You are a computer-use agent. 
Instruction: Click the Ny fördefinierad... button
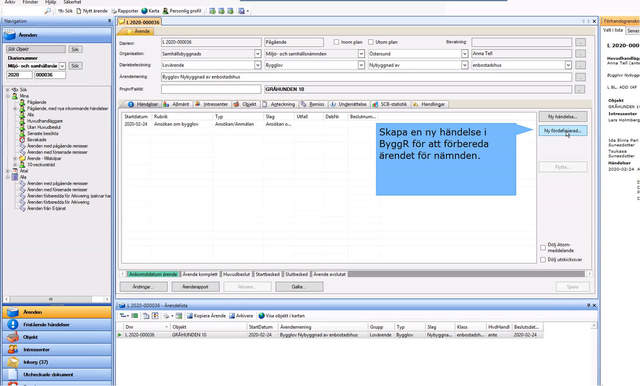(x=563, y=131)
